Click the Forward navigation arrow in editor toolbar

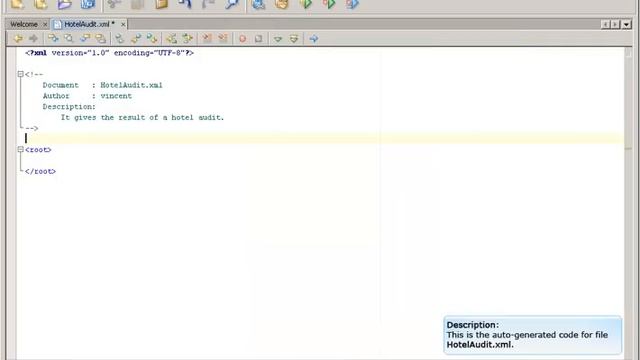[33, 39]
